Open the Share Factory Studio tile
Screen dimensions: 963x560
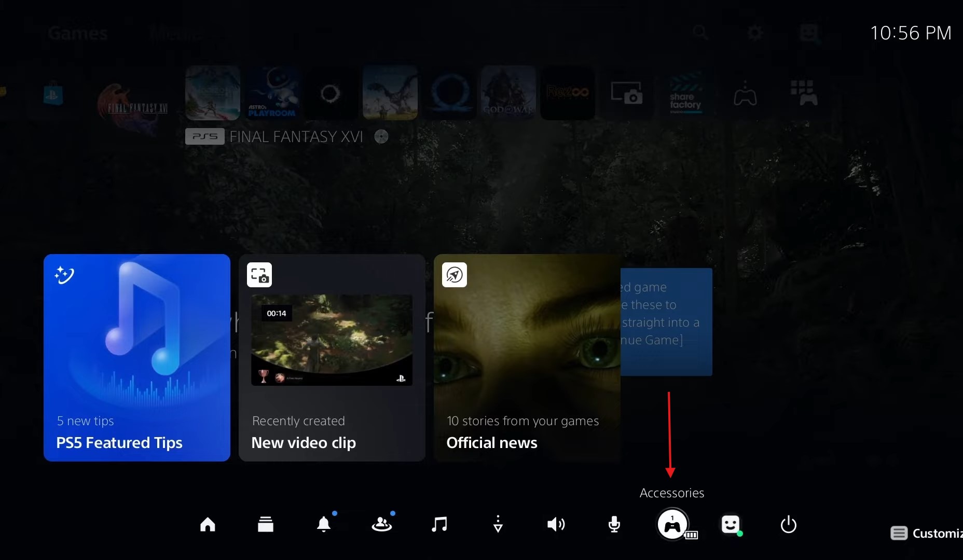coord(685,93)
